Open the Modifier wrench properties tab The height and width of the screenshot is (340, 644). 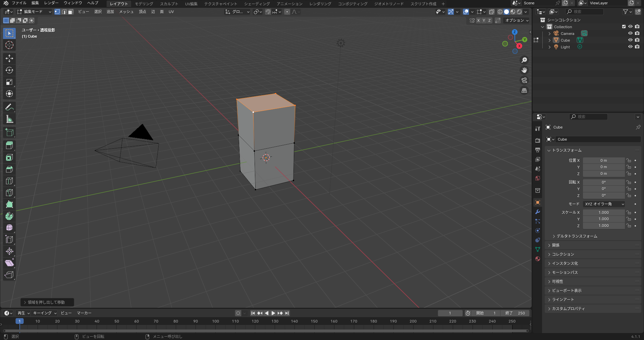click(x=538, y=212)
